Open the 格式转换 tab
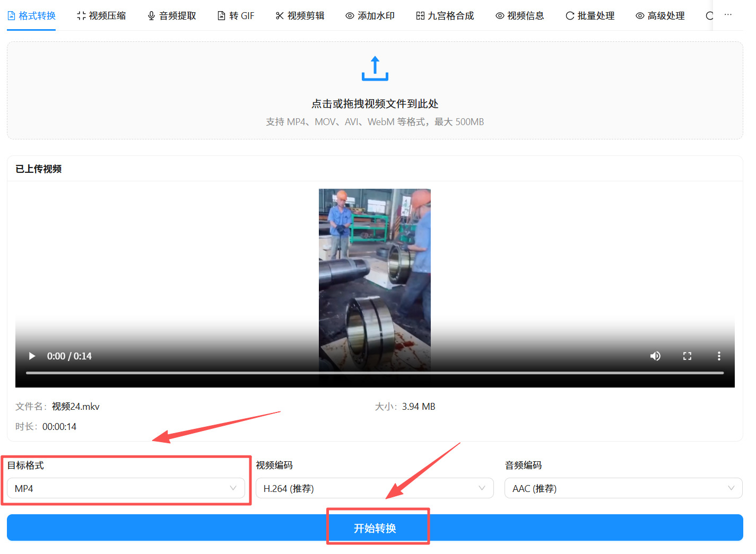The width and height of the screenshot is (756, 554). (x=31, y=16)
